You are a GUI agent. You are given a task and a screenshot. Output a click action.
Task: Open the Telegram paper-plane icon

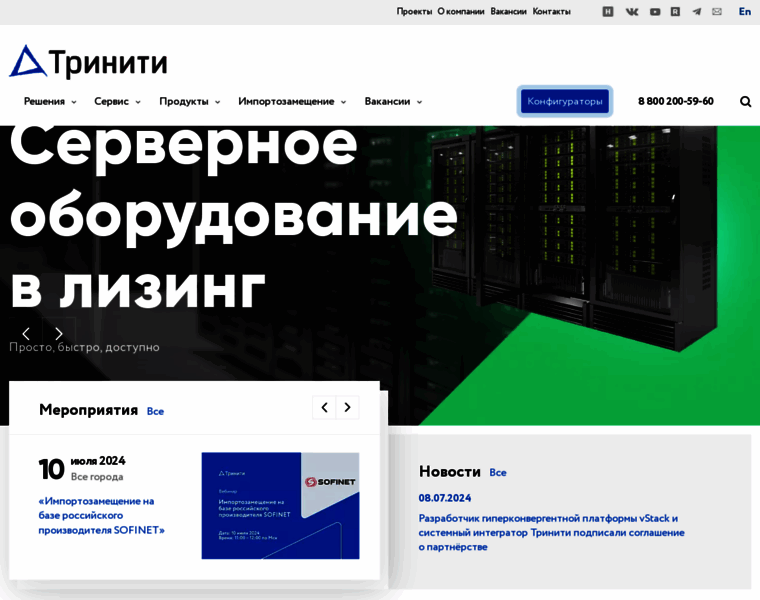[x=697, y=12]
